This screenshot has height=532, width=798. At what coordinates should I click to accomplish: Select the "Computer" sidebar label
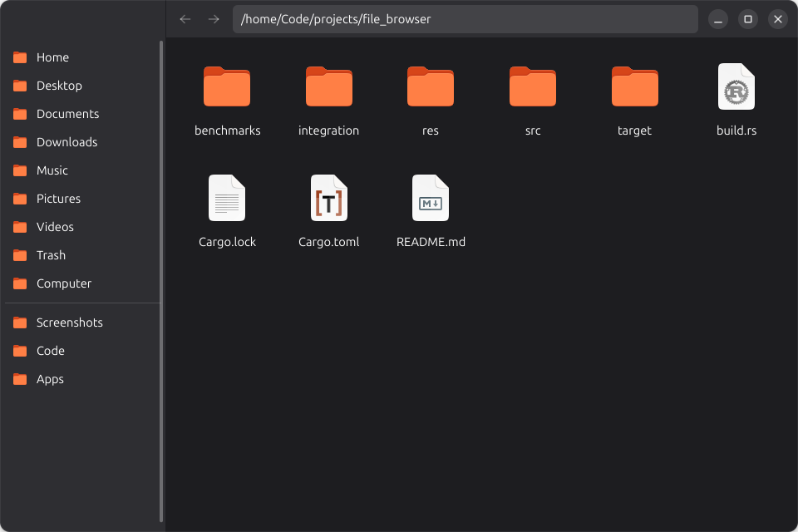click(64, 283)
